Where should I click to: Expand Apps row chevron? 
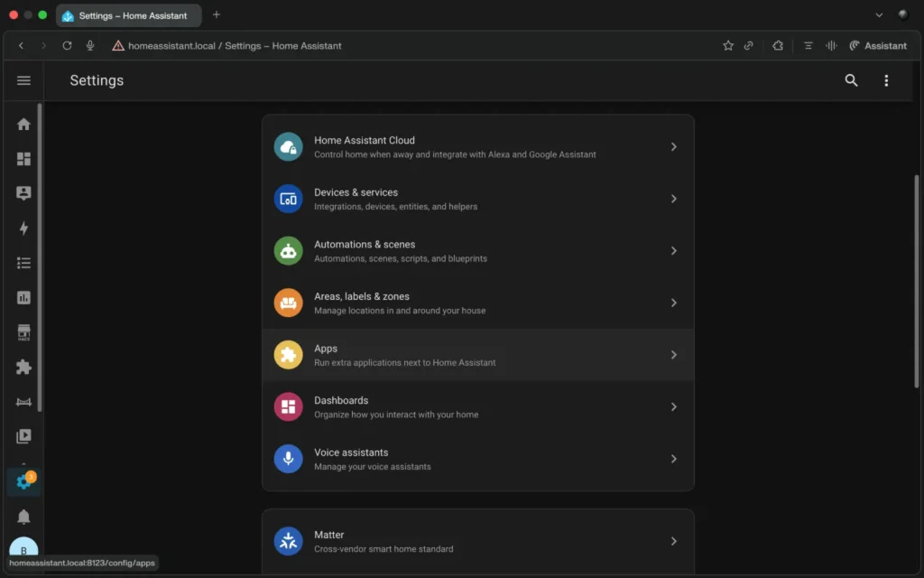pos(673,354)
